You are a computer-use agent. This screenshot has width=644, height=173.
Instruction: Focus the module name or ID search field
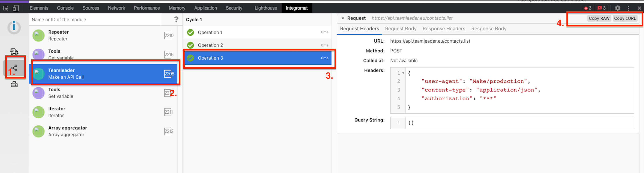pyautogui.click(x=95, y=20)
